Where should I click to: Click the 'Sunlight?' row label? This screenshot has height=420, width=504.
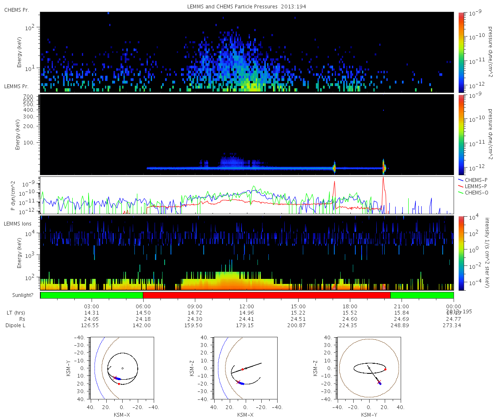[22, 296]
